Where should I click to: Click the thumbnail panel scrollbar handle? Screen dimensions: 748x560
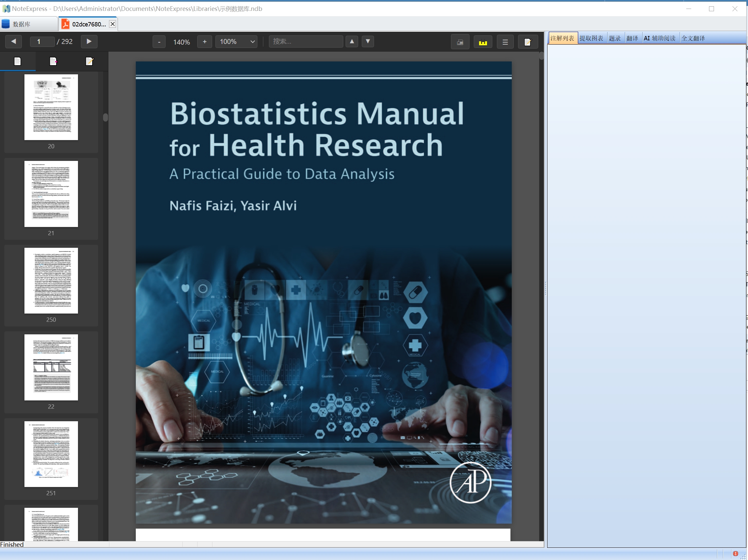click(x=105, y=117)
